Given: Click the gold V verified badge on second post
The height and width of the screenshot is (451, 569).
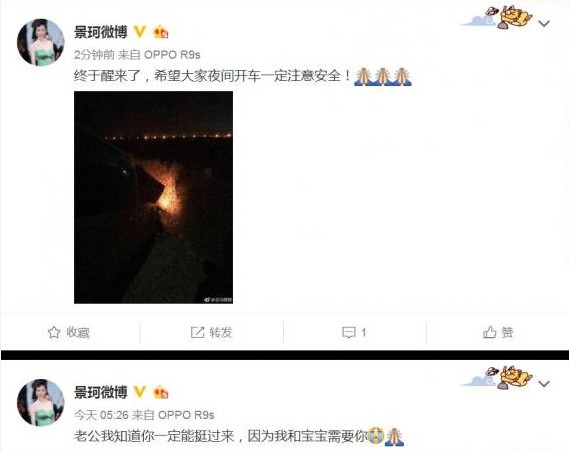Looking at the screenshot, I should (x=140, y=392).
